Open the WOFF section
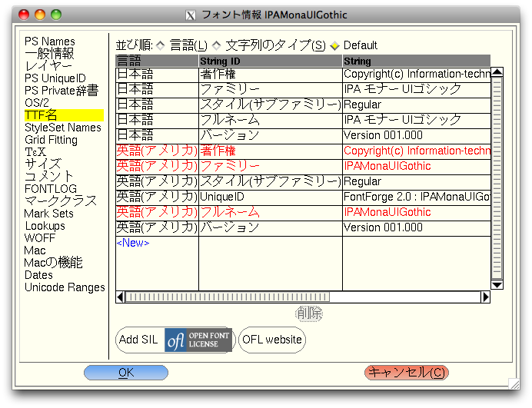 (40, 238)
